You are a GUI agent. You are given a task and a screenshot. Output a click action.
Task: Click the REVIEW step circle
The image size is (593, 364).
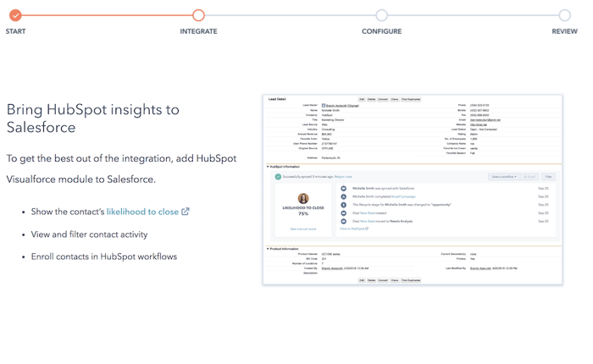pos(565,15)
